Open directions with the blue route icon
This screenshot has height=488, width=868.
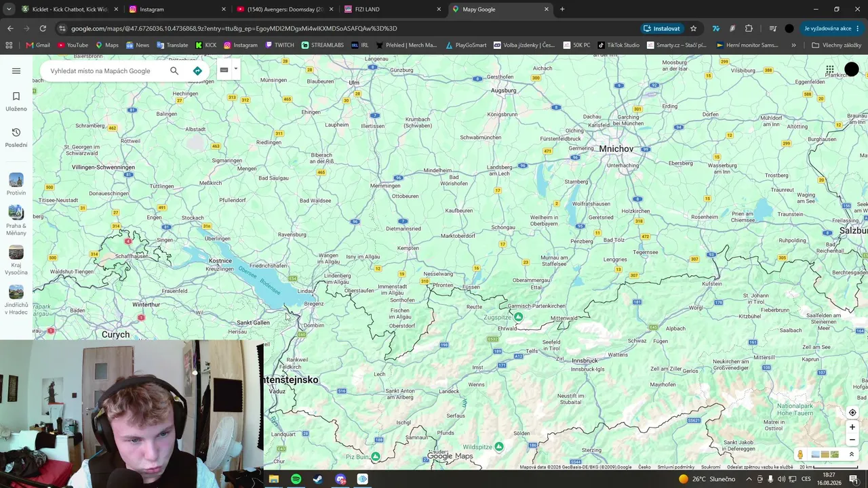pyautogui.click(x=197, y=70)
